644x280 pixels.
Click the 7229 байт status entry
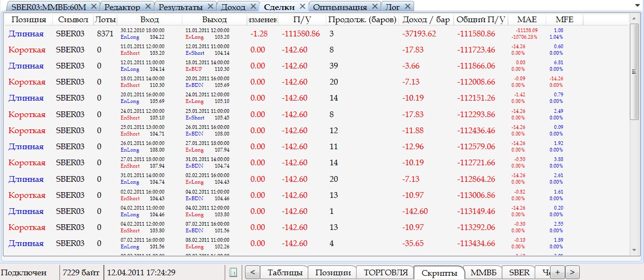tap(82, 272)
